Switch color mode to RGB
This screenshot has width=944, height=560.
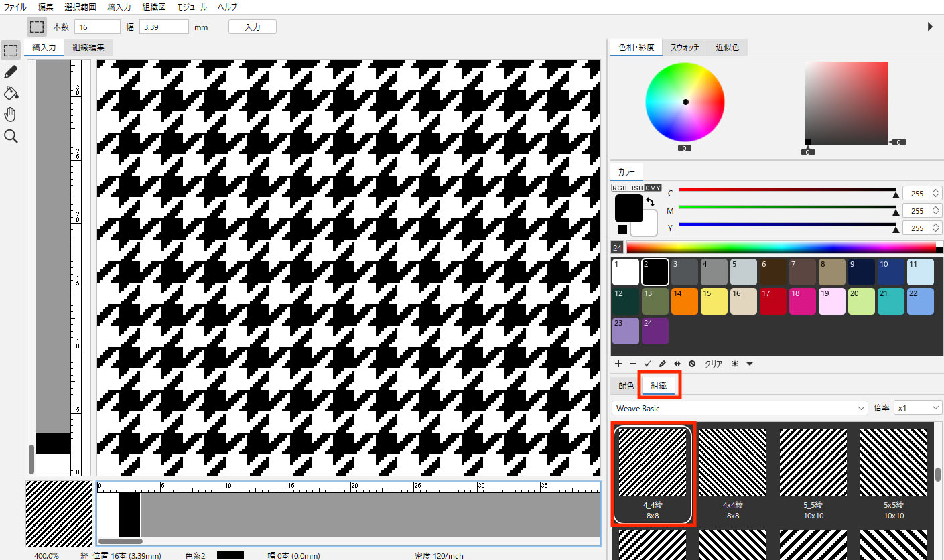(x=620, y=188)
